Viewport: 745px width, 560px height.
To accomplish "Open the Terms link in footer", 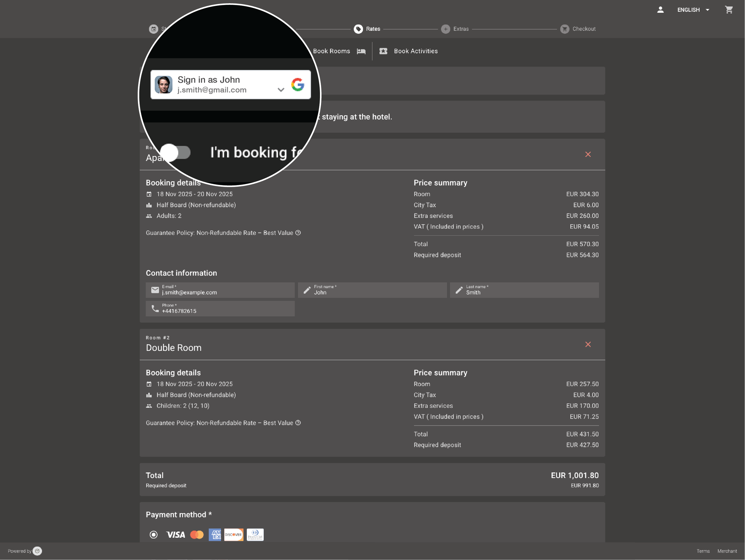I will point(703,551).
